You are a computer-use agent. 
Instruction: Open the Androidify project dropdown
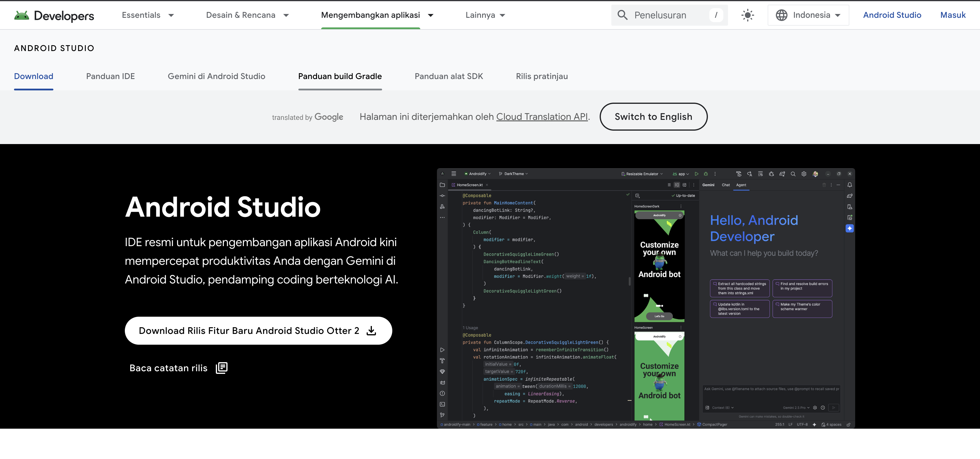478,174
